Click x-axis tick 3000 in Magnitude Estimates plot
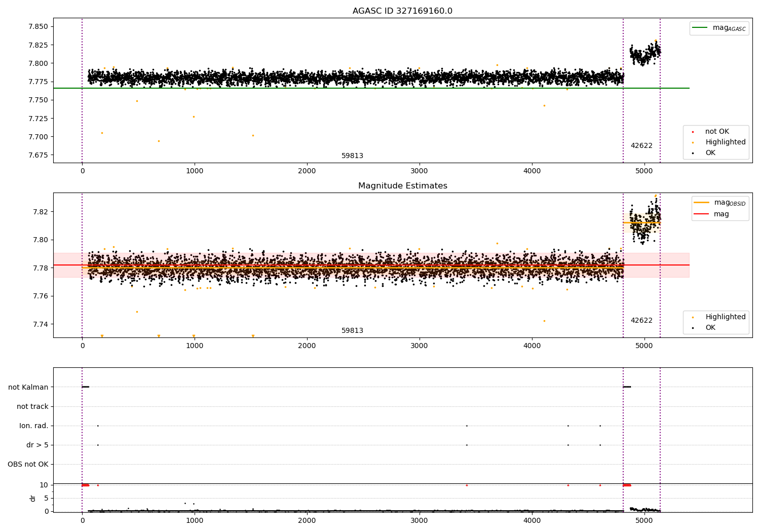Viewport: 760px width, 532px height. [420, 346]
